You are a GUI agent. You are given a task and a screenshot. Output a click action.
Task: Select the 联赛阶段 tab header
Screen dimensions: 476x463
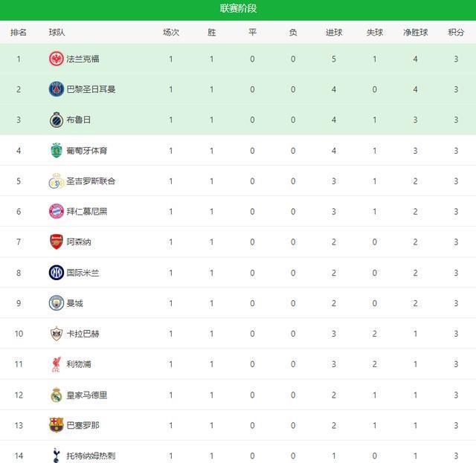[x=238, y=9]
